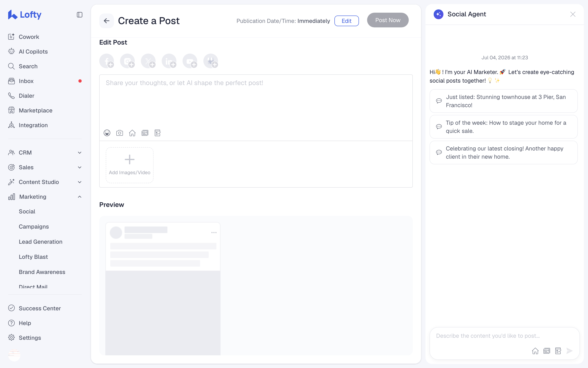Open the three-dot menu on the preview card
Viewport: 588px width, 368px height.
click(214, 232)
